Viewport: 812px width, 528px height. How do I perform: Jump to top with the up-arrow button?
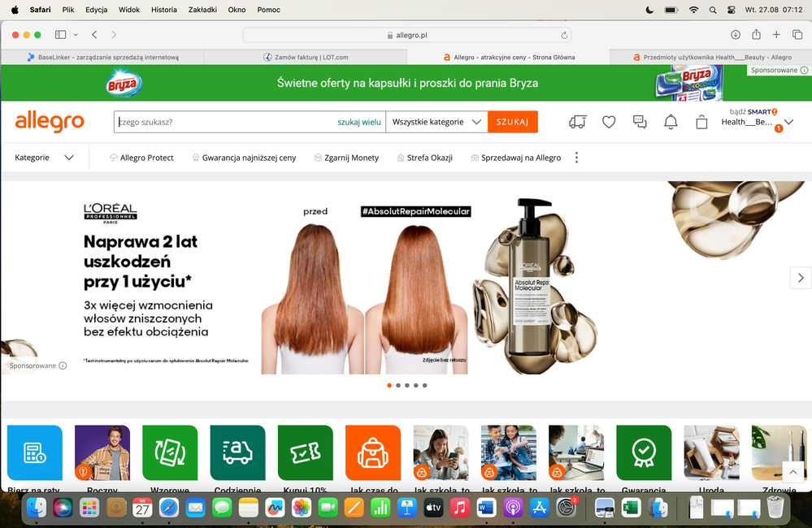pyautogui.click(x=792, y=472)
